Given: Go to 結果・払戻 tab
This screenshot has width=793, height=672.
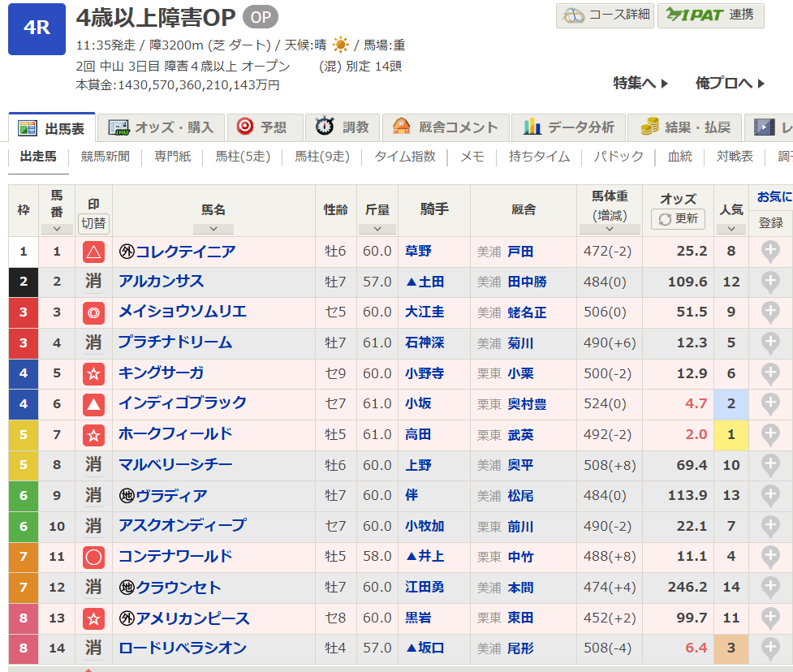Looking at the screenshot, I should (687, 127).
